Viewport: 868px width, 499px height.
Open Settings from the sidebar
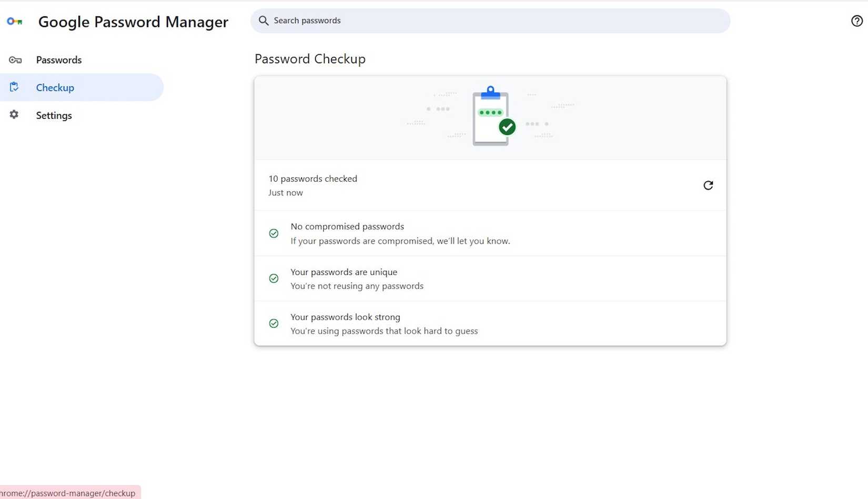click(54, 115)
